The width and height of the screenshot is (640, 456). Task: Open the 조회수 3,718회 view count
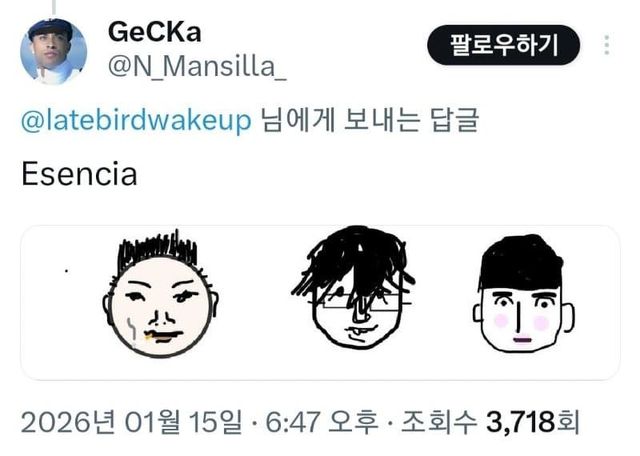click(490, 422)
